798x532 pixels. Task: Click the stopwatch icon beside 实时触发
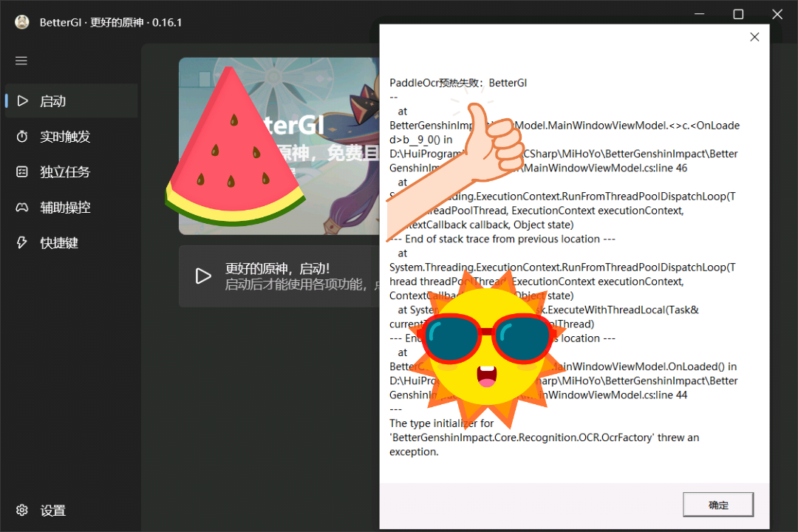tap(22, 137)
